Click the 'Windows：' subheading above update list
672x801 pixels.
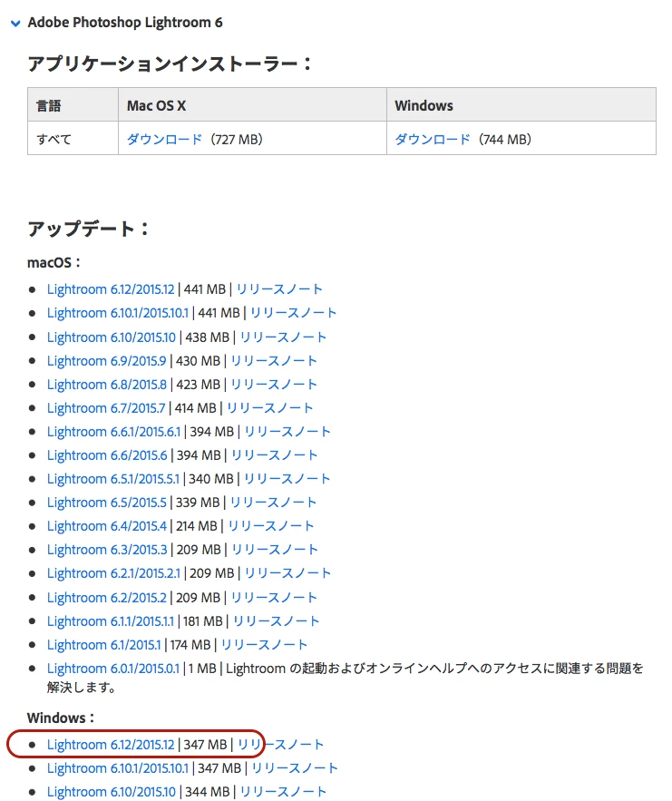point(61,718)
